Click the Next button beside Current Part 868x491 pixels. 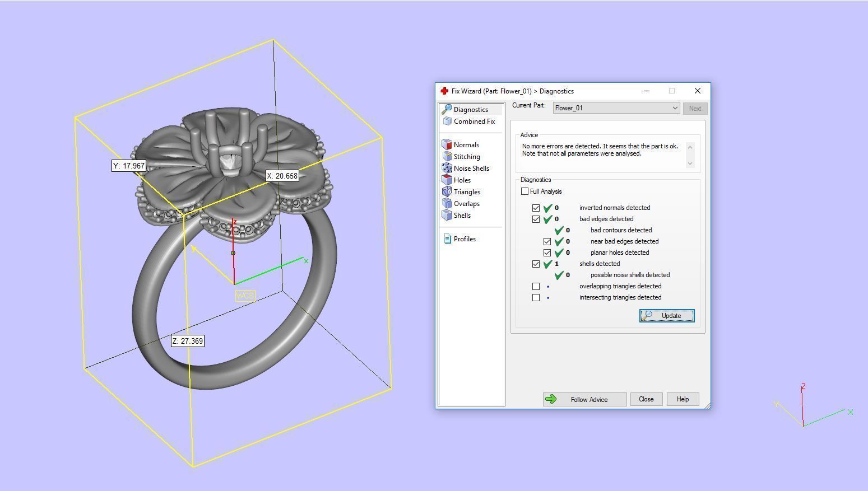(695, 109)
